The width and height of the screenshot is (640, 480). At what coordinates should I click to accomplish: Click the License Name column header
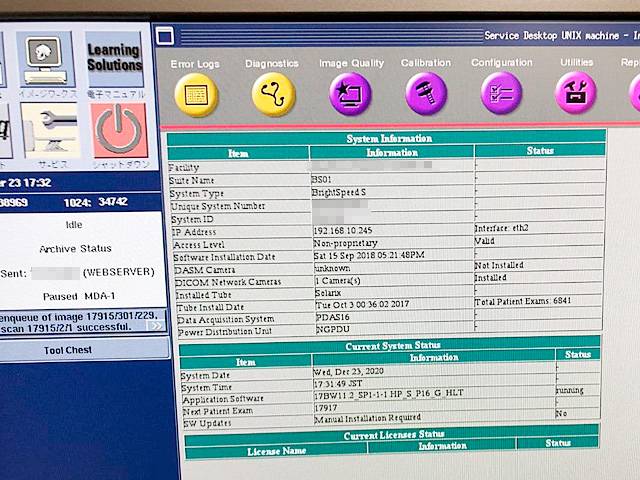click(x=277, y=451)
